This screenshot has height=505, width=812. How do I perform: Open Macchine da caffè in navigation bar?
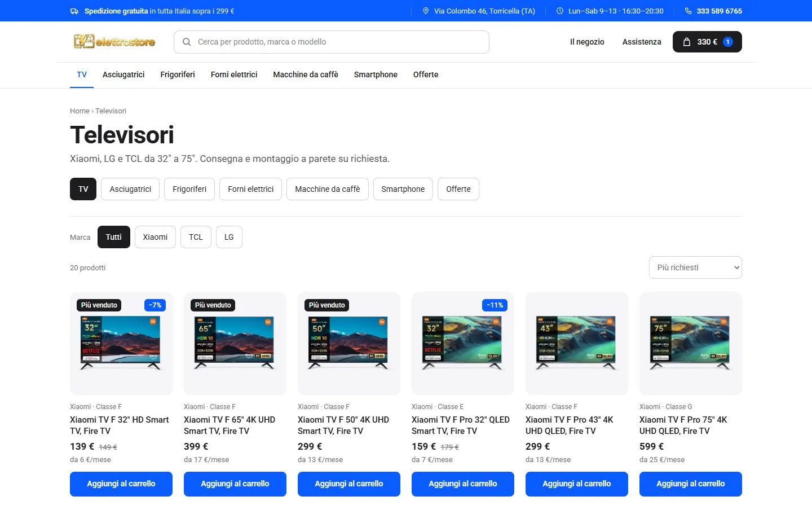[x=306, y=74]
